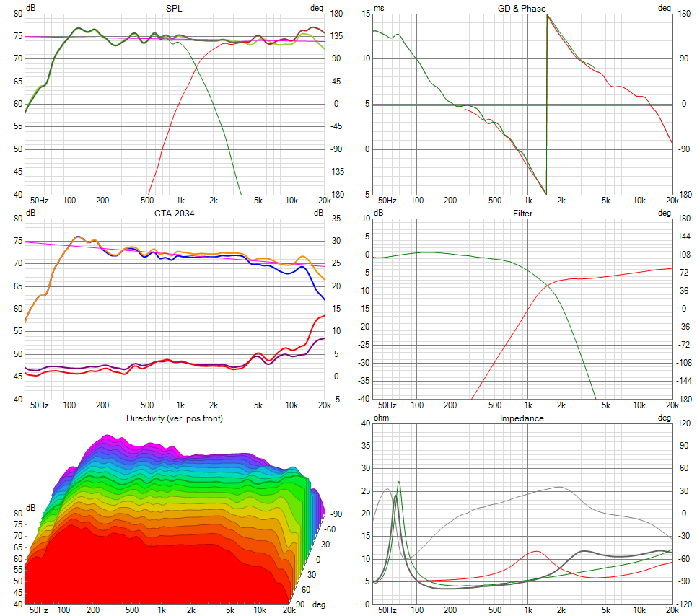Click the vertical phase wrap line in GD & Phase
This screenshot has width=697, height=616.
coord(546,108)
